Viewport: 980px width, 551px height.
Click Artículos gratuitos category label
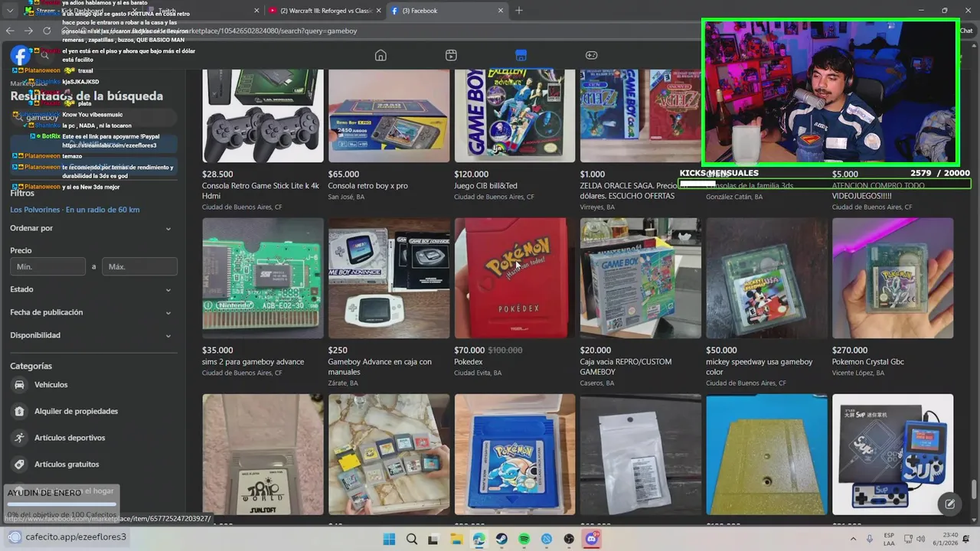tap(67, 464)
